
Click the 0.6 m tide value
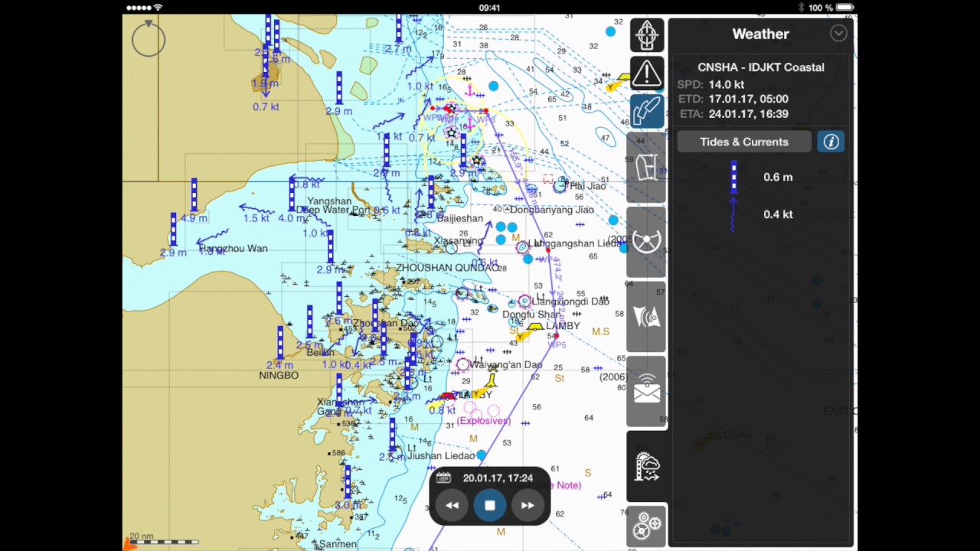click(x=778, y=177)
